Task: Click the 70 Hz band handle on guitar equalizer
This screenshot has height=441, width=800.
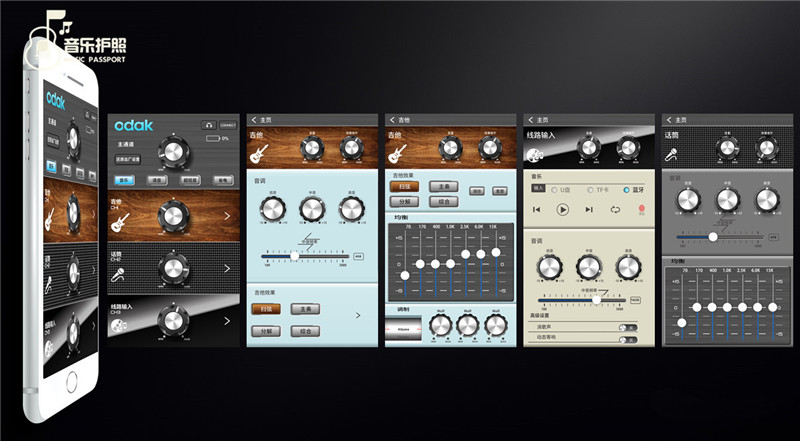Action: 405,276
